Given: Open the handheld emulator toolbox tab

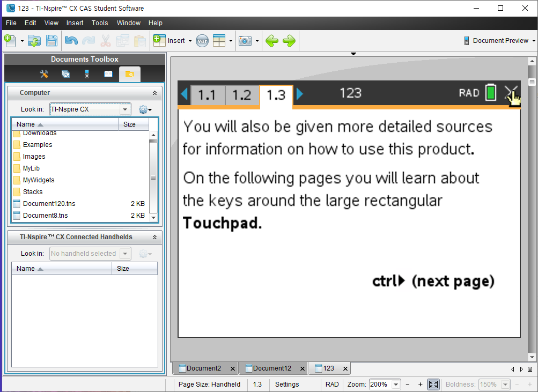Looking at the screenshot, I should pyautogui.click(x=87, y=74).
